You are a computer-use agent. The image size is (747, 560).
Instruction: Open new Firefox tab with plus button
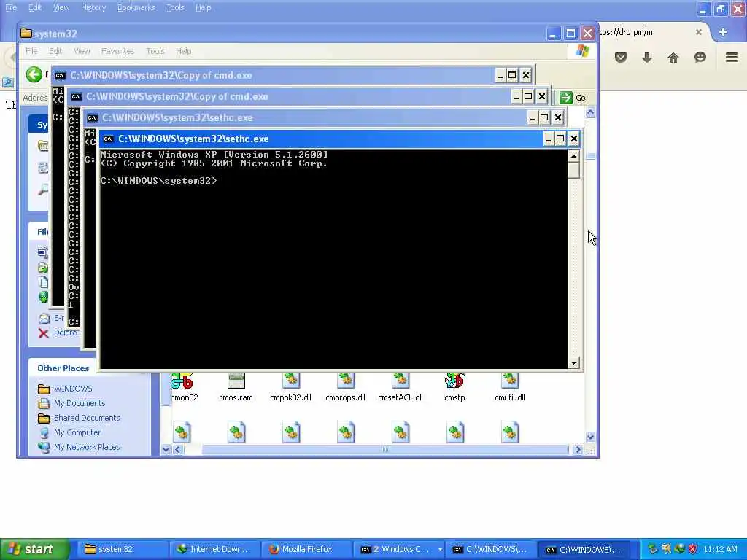click(x=723, y=32)
